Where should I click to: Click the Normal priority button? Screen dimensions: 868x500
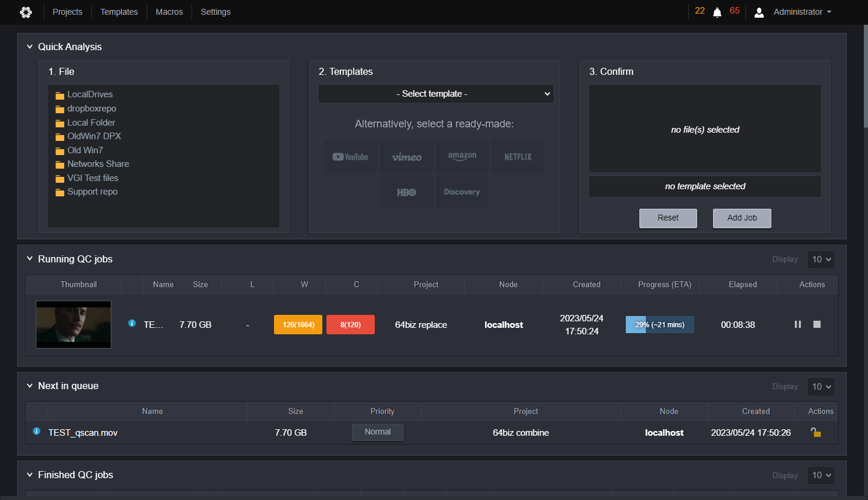378,432
